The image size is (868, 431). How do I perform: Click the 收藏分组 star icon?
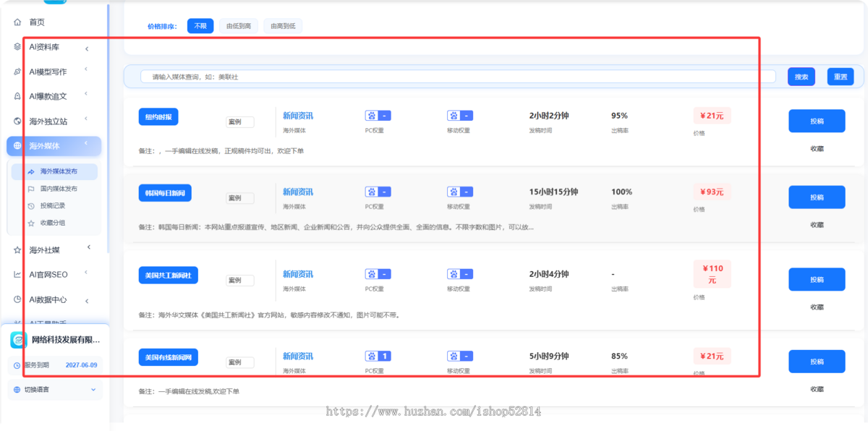pyautogui.click(x=31, y=223)
